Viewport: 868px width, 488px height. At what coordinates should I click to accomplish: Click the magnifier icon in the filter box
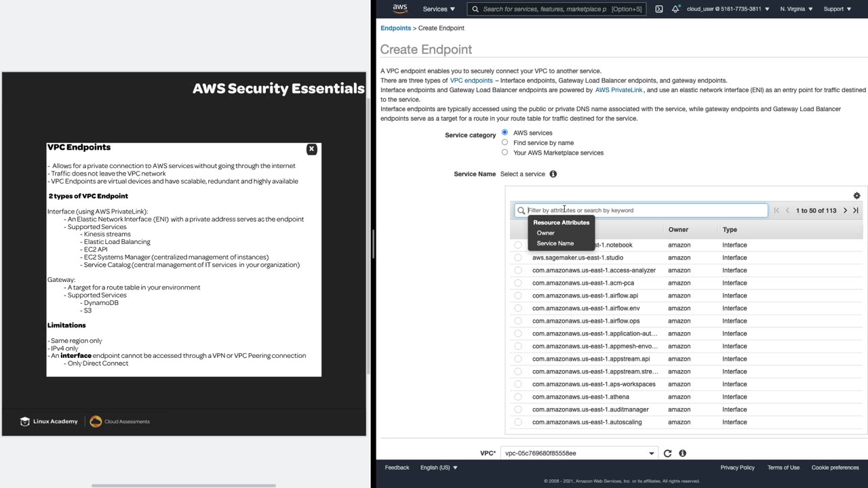point(521,211)
